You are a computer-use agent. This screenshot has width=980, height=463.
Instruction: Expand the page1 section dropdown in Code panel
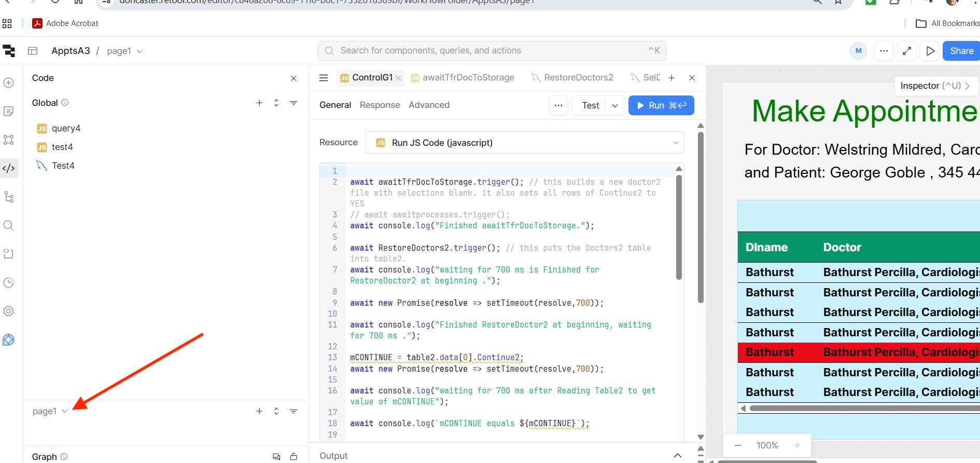point(65,411)
